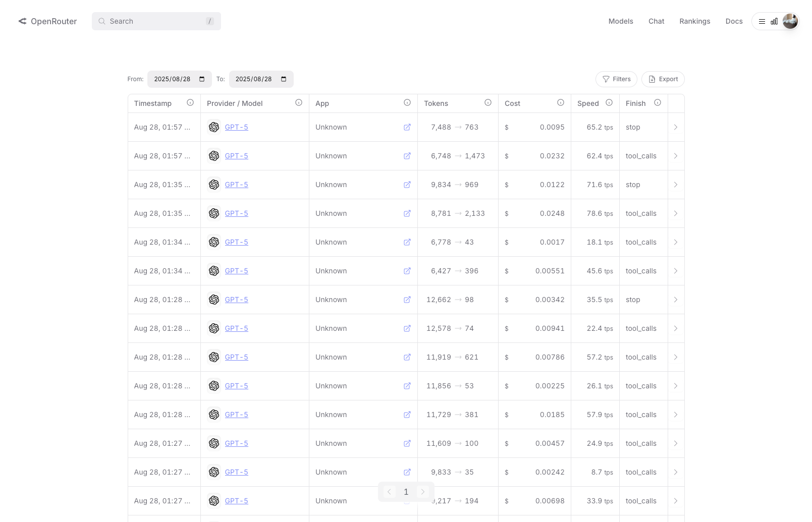Click the OpenRouter logo
Viewport: 812px width, 522px height.
pos(47,21)
